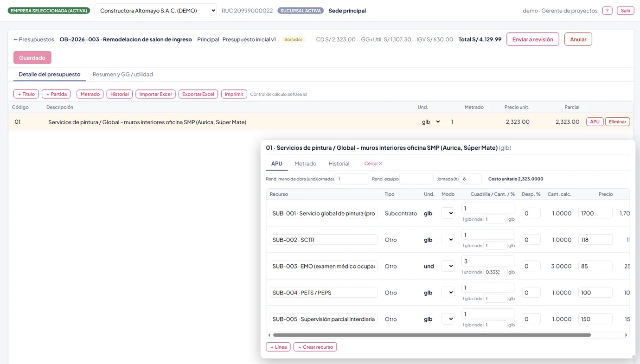Screen dimensions: 640x364
Task: Click Importar Excel
Action: tap(155, 94)
